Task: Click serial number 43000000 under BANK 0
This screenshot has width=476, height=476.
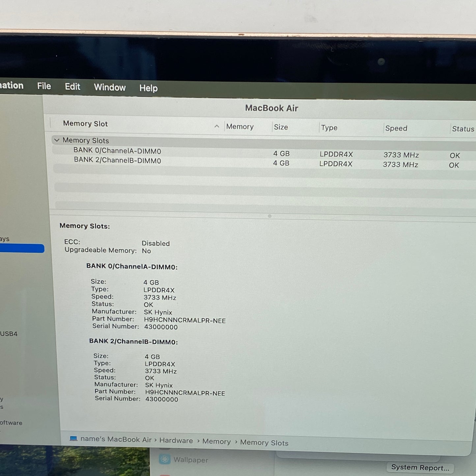Action: [161, 327]
